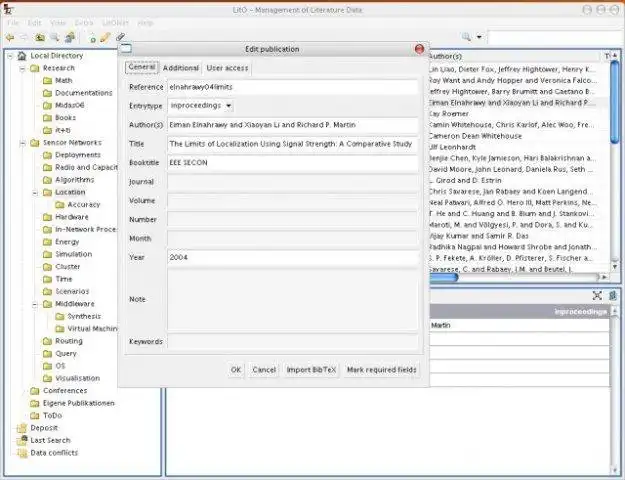Click the OK button
This screenshot has height=480, width=625.
(x=236, y=370)
